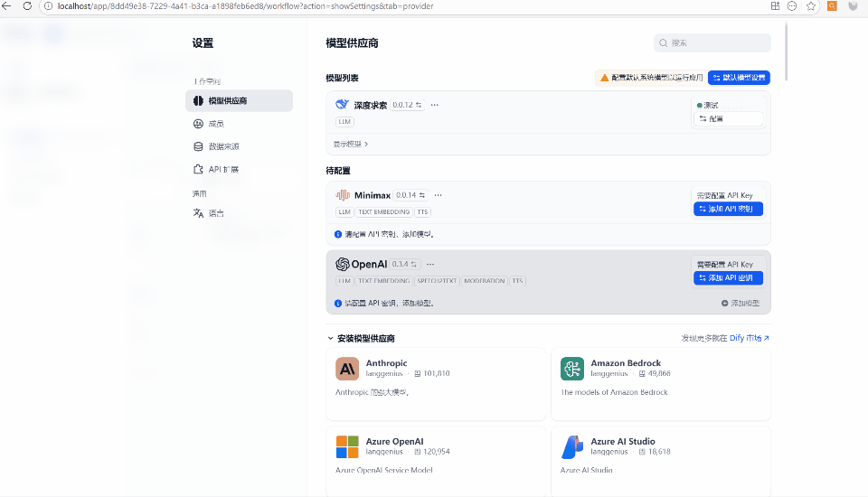Open Minimax more options ellipsis

(x=438, y=195)
